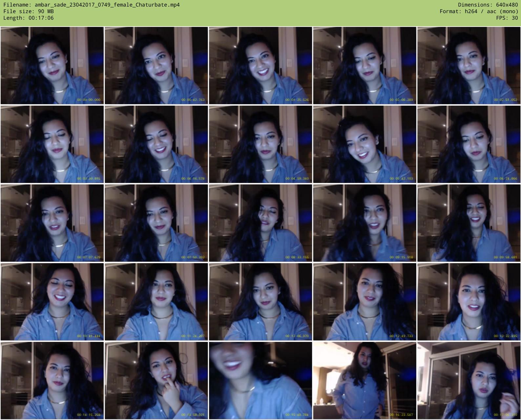This screenshot has width=521, height=420.
Task: Click the thumbnail at 00:03:33.815
Action: (52, 144)
